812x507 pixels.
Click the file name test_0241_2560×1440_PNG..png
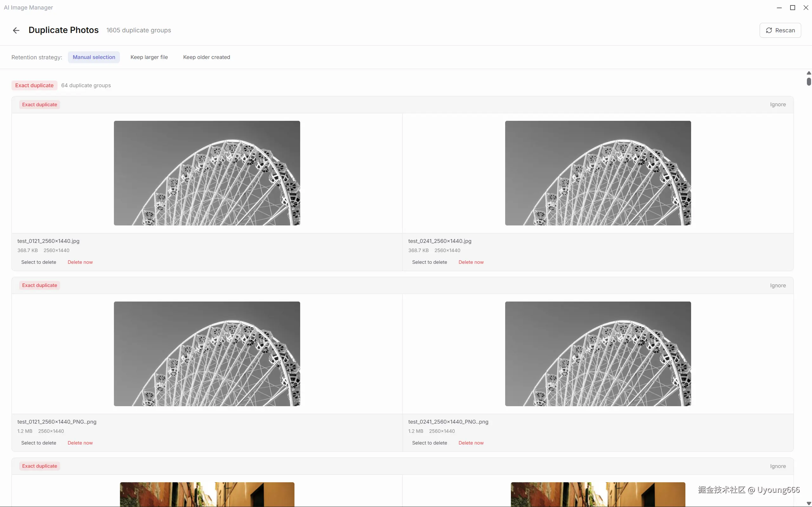coord(448,422)
